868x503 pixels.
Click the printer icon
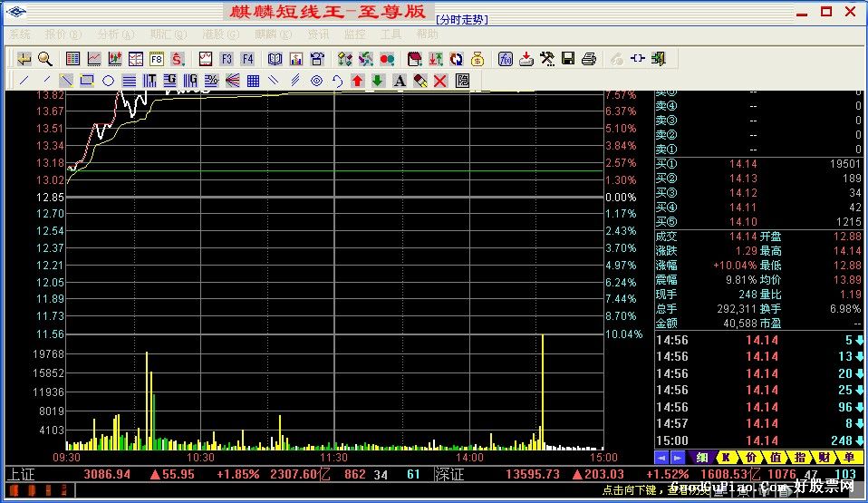click(x=589, y=59)
